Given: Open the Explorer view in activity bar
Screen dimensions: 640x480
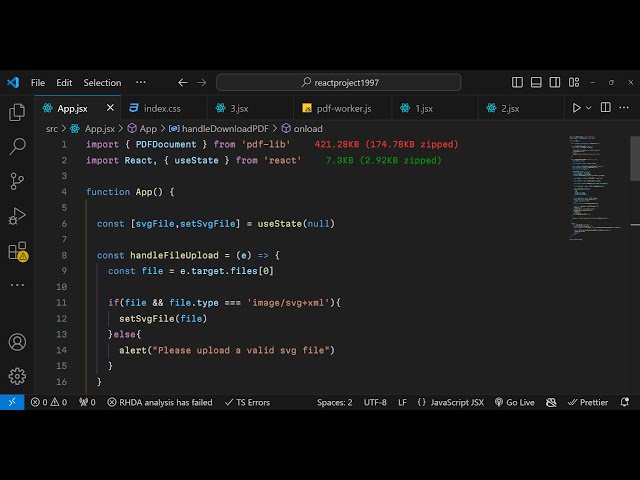Looking at the screenshot, I should [17, 113].
